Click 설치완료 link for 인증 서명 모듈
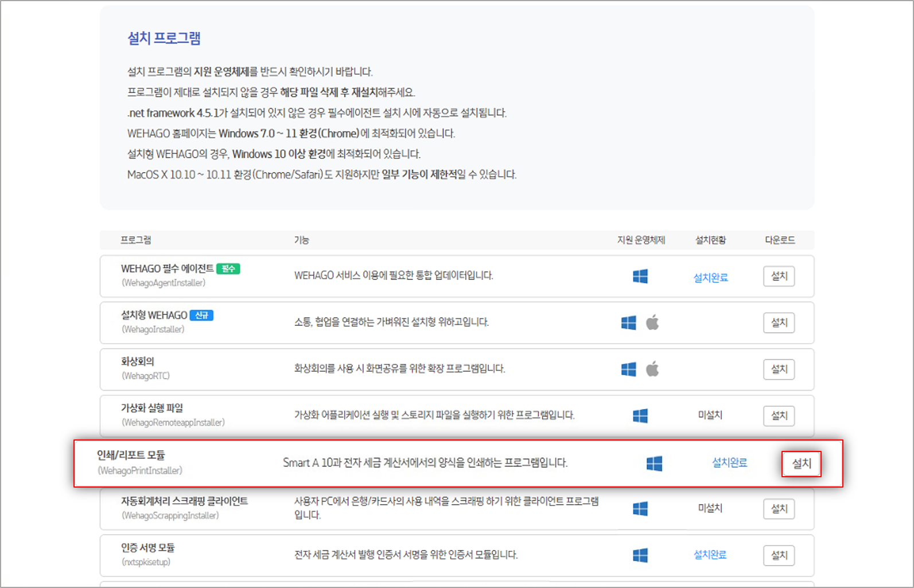The image size is (914, 588). point(710,555)
